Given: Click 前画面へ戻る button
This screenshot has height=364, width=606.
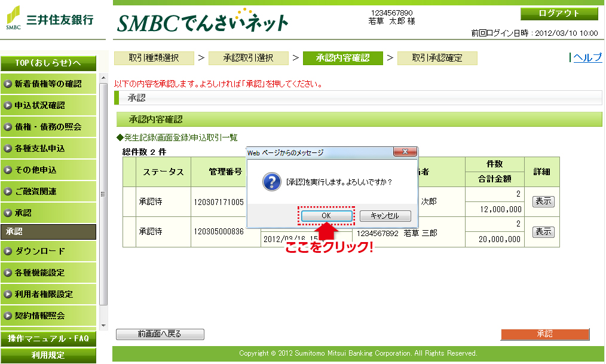Looking at the screenshot, I should pos(160,334).
